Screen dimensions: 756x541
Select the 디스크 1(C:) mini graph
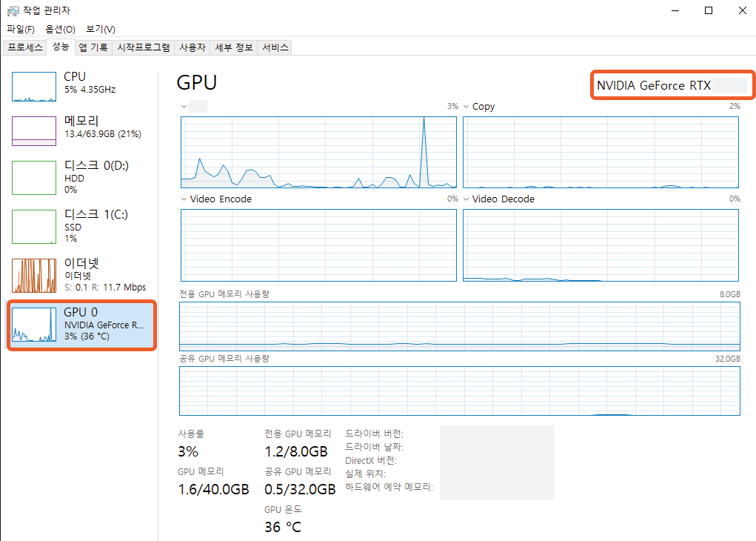coord(34,227)
